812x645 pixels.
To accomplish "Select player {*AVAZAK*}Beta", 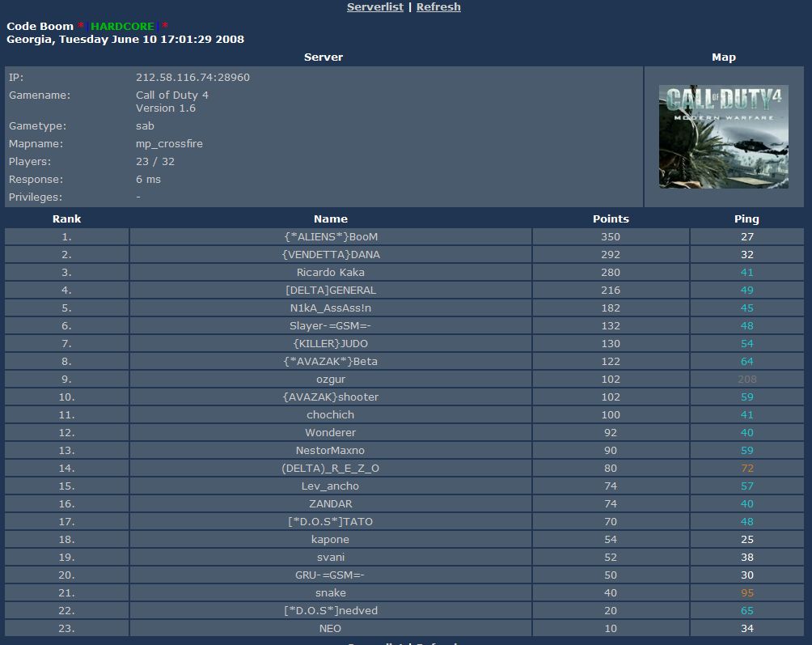I will pyautogui.click(x=331, y=362).
